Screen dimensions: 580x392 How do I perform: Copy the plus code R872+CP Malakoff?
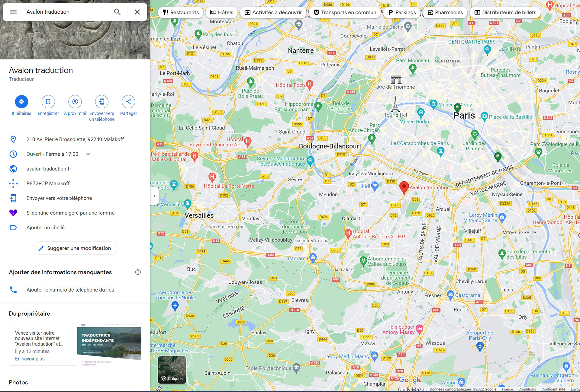(75, 183)
